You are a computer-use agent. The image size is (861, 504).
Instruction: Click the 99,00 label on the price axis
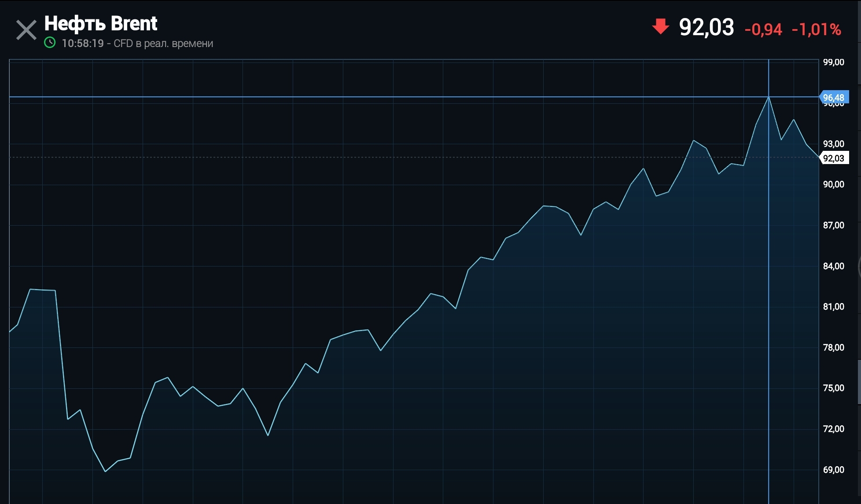pos(834,62)
